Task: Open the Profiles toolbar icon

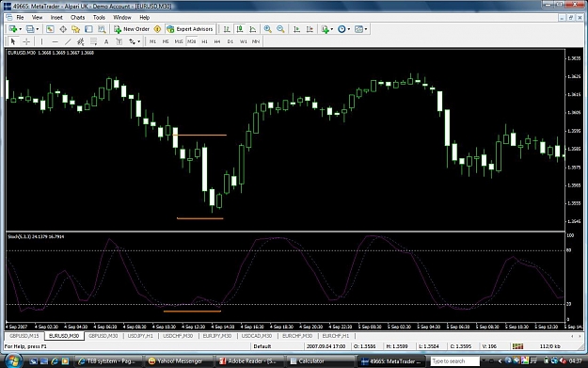Action: coord(30,29)
